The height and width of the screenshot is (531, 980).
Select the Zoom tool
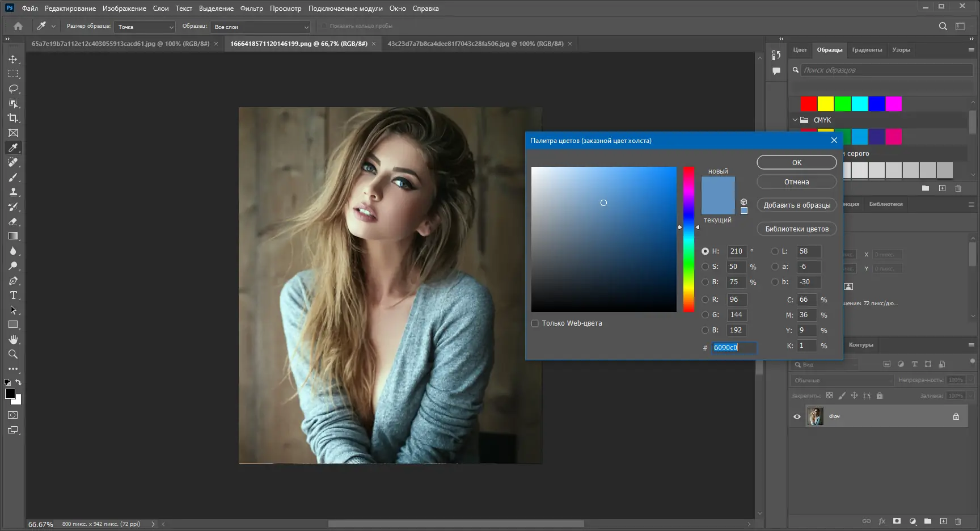[13, 355]
